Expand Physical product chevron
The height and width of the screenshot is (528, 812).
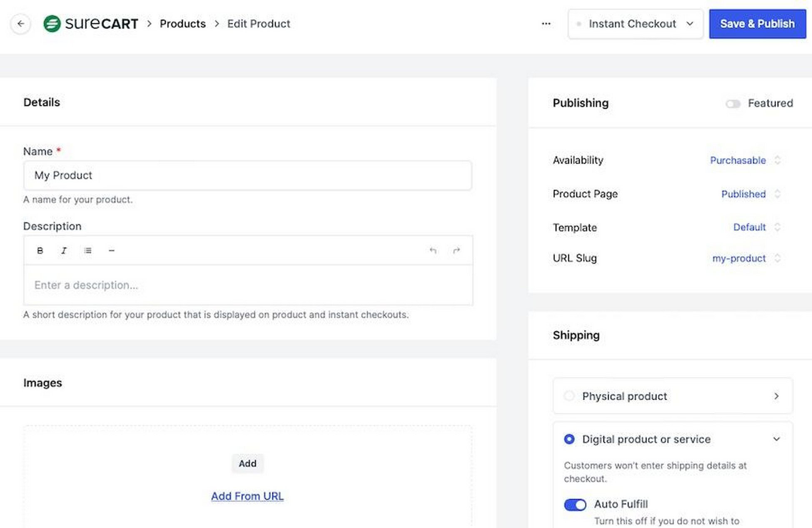coord(776,396)
